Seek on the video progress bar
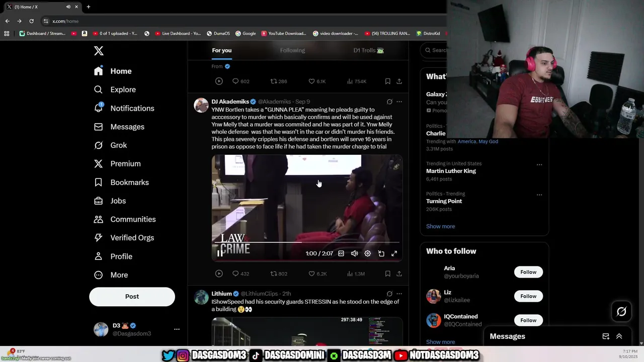This screenshot has width=644, height=362. click(307, 242)
